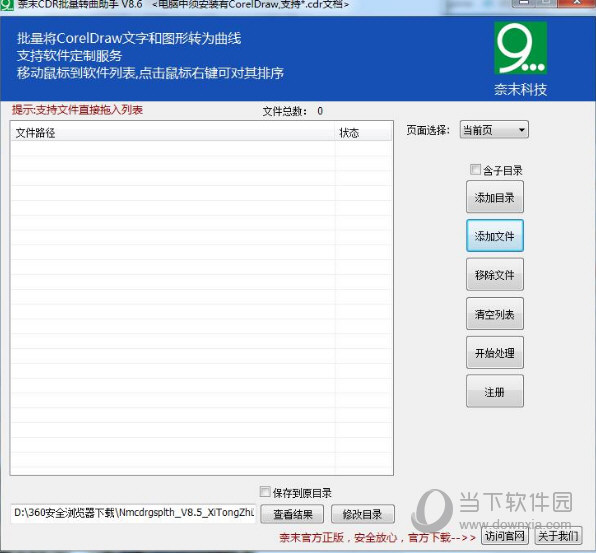The width and height of the screenshot is (596, 554).
Task: Click the 移除文件 button
Action: coord(495,274)
